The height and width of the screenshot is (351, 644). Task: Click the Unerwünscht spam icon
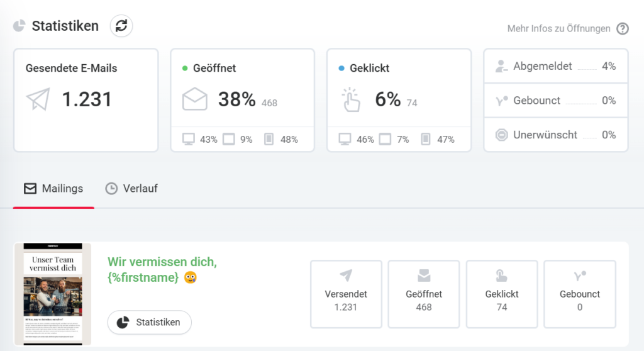(501, 135)
